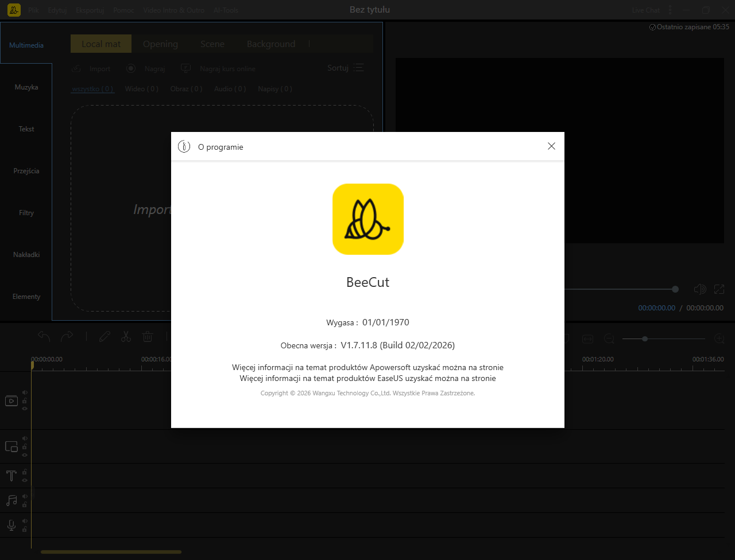Screen dimensions: 735x560
Task: Click the timeline zoom in magnifier
Action: 719,339
